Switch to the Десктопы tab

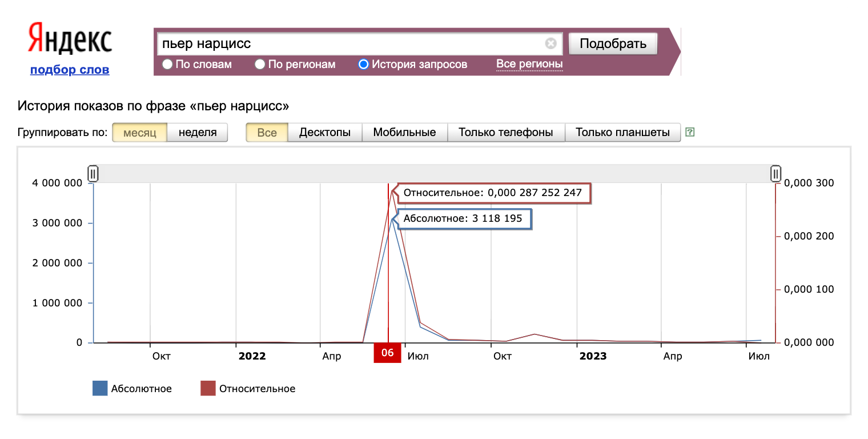325,133
